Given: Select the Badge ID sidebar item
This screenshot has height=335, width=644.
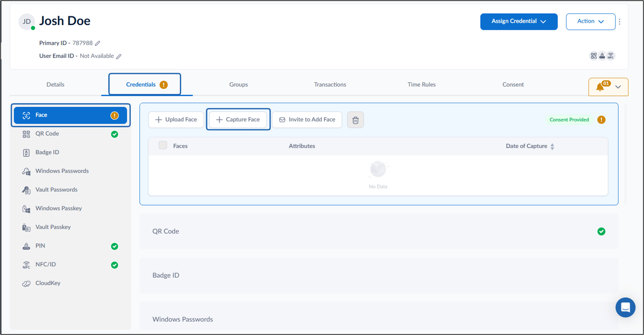Looking at the screenshot, I should (70, 152).
